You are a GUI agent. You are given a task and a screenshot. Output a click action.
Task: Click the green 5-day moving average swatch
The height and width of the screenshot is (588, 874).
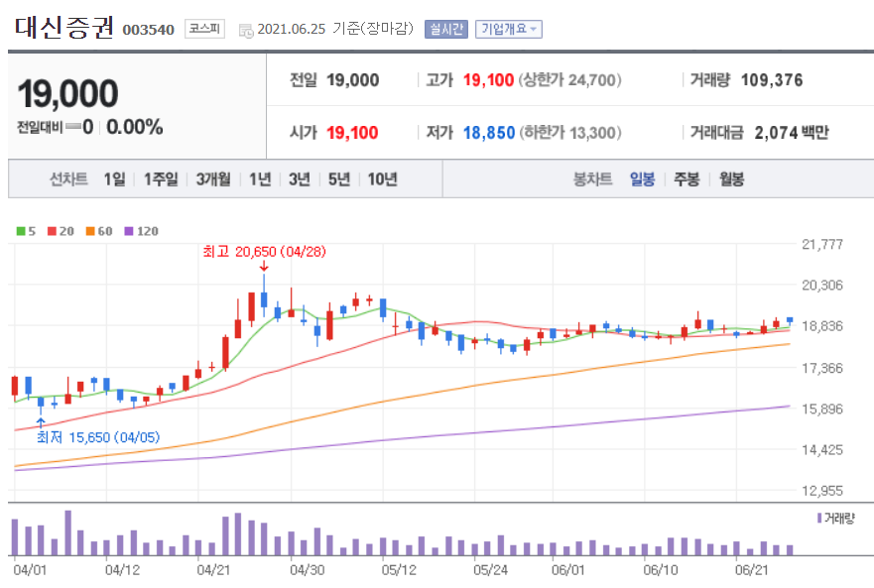[x=21, y=231]
